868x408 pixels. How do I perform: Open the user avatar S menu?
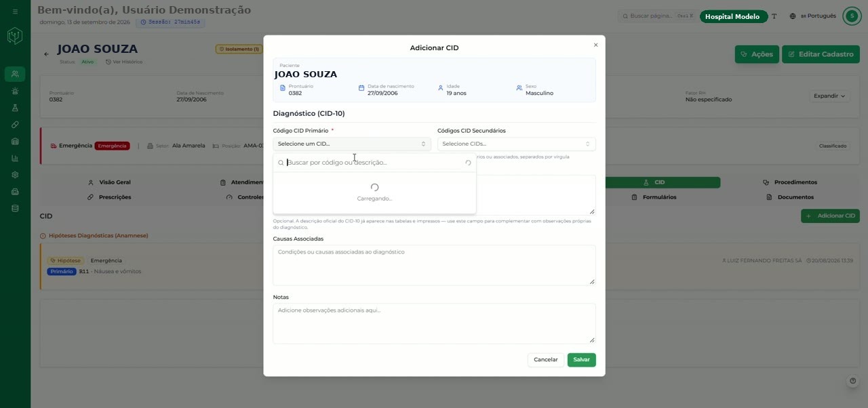point(852,16)
